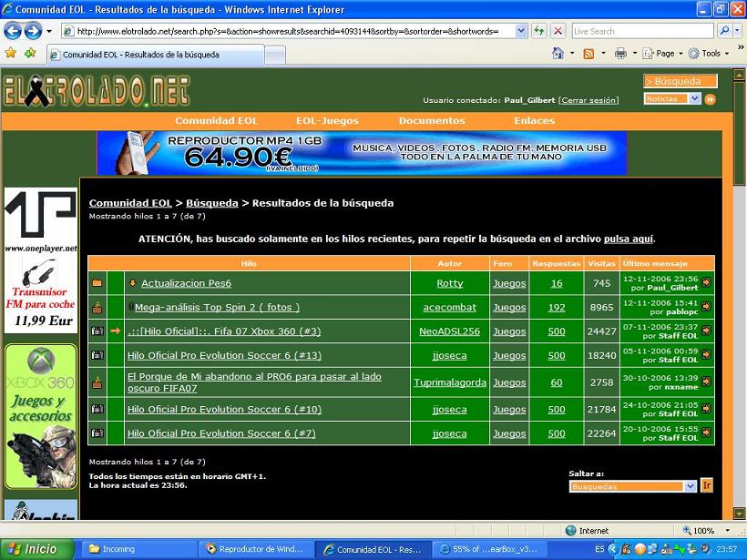
Task: Go to last post of Pro Evolution Soccer 6 (#13)
Action: (706, 354)
